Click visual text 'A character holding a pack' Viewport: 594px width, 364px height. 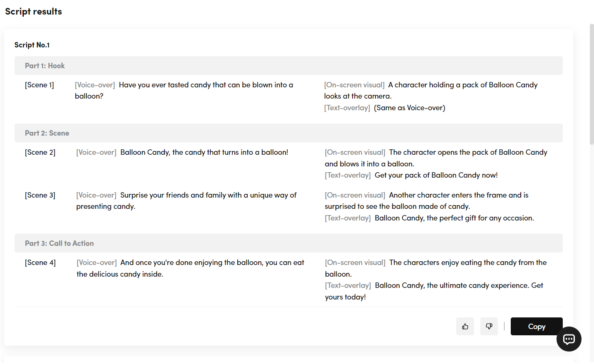[433, 85]
